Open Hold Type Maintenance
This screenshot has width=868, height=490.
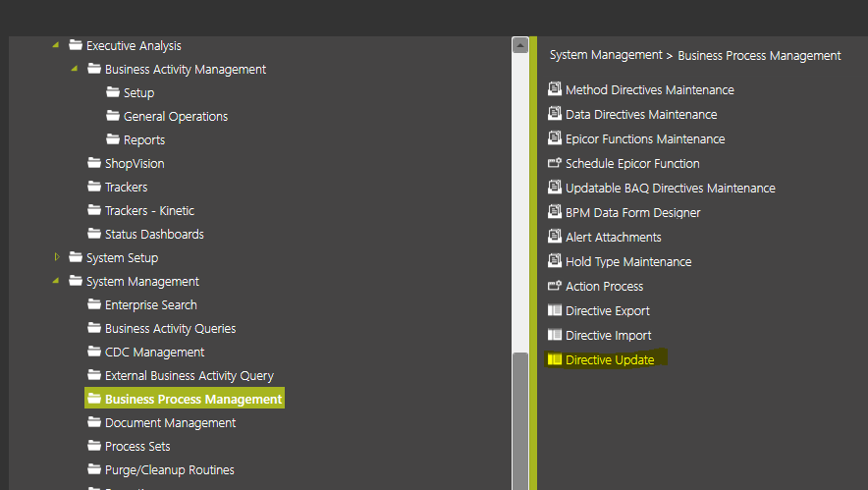coord(628,261)
